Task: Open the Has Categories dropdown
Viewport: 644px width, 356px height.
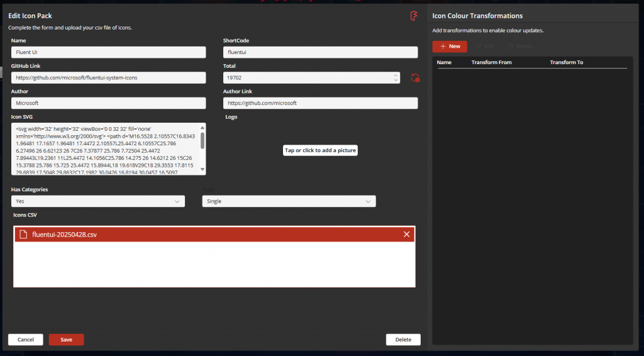Action: 97,201
